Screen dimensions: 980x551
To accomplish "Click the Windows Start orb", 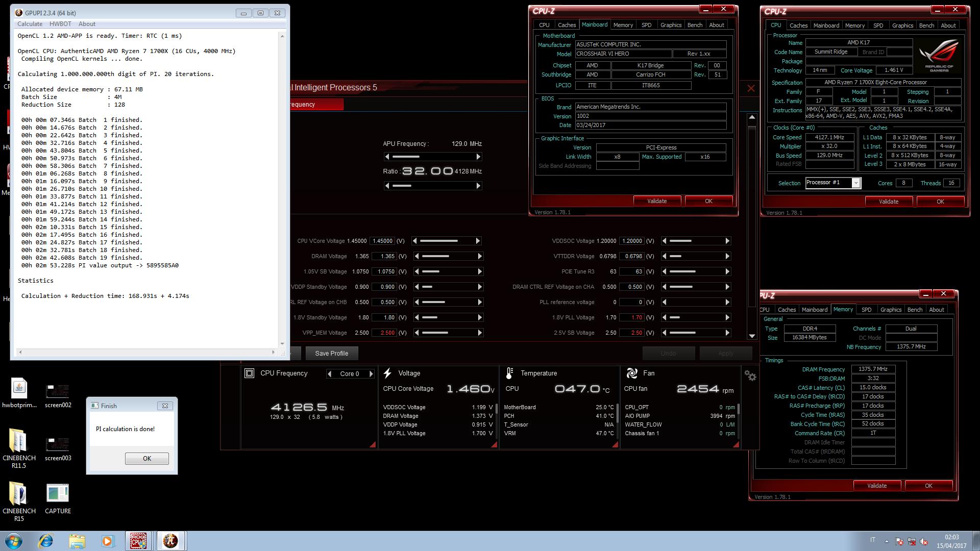I will click(14, 541).
